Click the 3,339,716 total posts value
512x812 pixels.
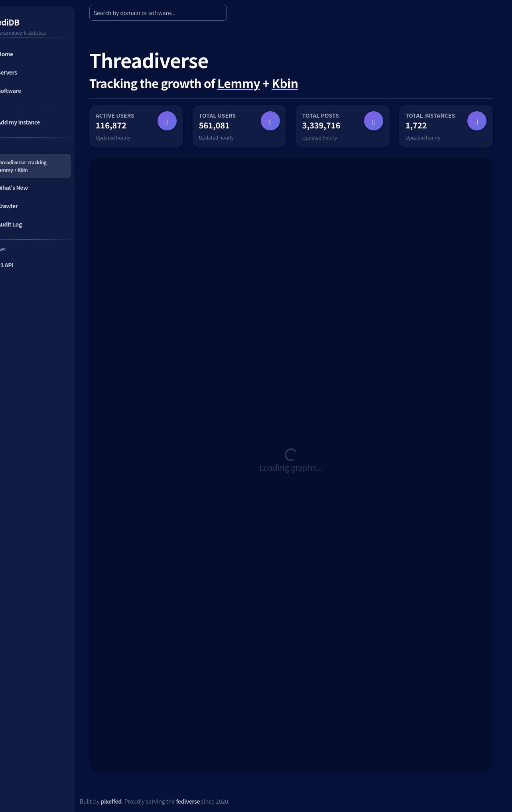pyautogui.click(x=321, y=126)
